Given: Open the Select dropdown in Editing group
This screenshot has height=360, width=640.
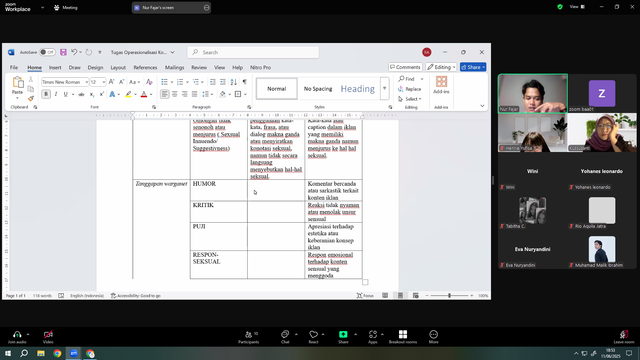Looking at the screenshot, I should pos(410,99).
